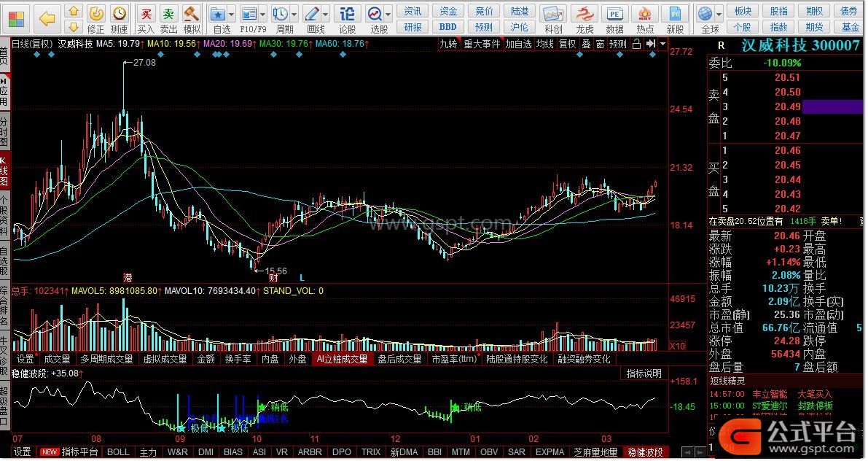Click the 修正 refresh icon
868x461 pixels.
click(95, 13)
